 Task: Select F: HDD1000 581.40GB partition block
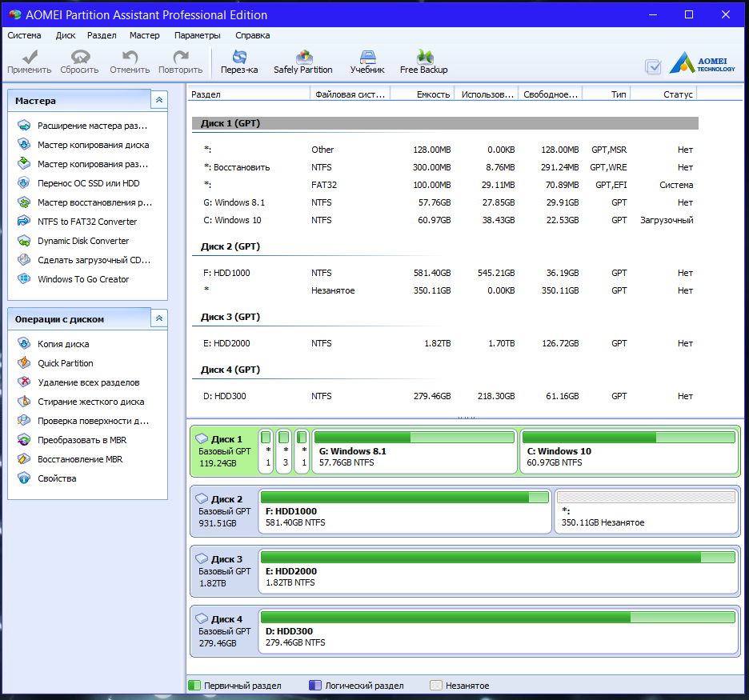click(x=405, y=511)
